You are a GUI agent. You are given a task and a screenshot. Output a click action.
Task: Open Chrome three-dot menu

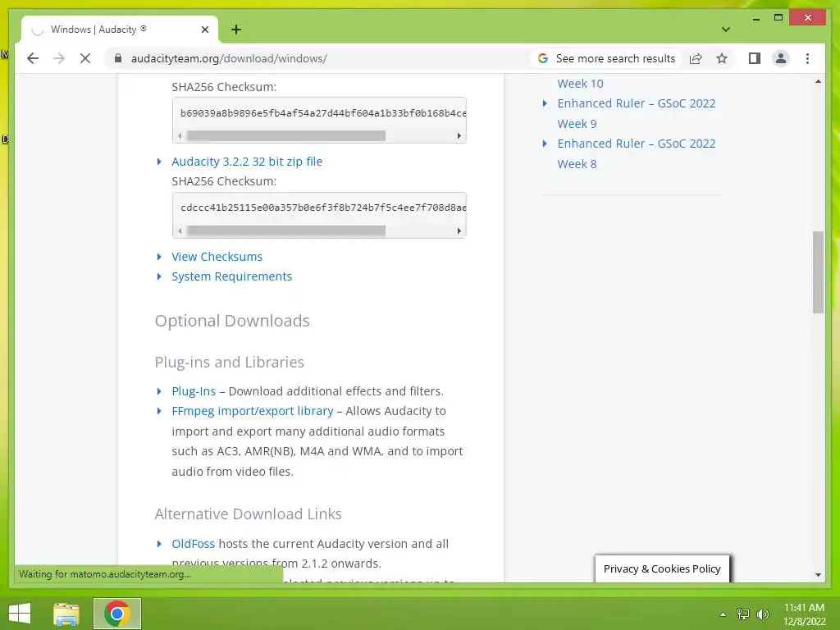pos(807,58)
